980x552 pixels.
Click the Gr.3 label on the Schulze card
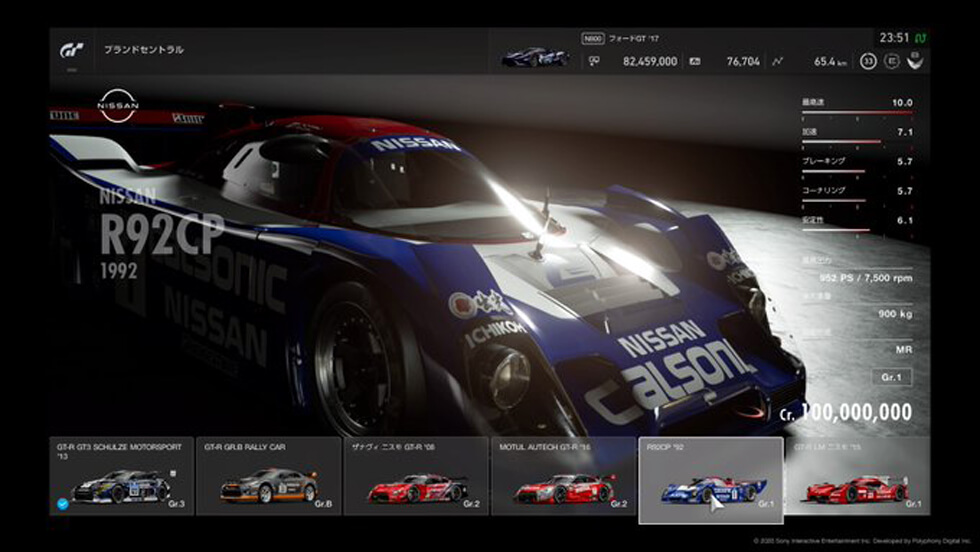(177, 504)
